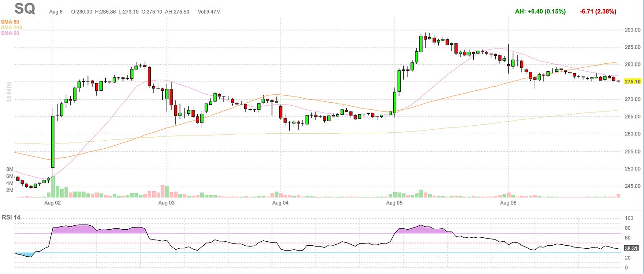Click the 285.00 price axis label

(x=632, y=47)
